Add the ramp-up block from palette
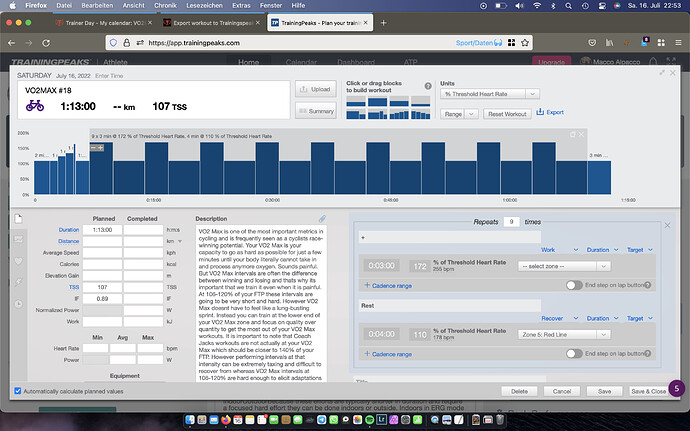The width and height of the screenshot is (690, 431). click(399, 114)
